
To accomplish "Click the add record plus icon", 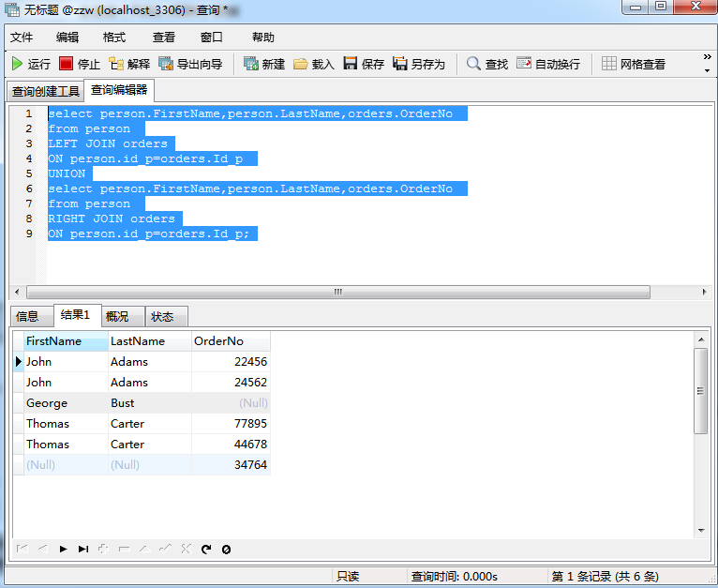I will [x=103, y=549].
